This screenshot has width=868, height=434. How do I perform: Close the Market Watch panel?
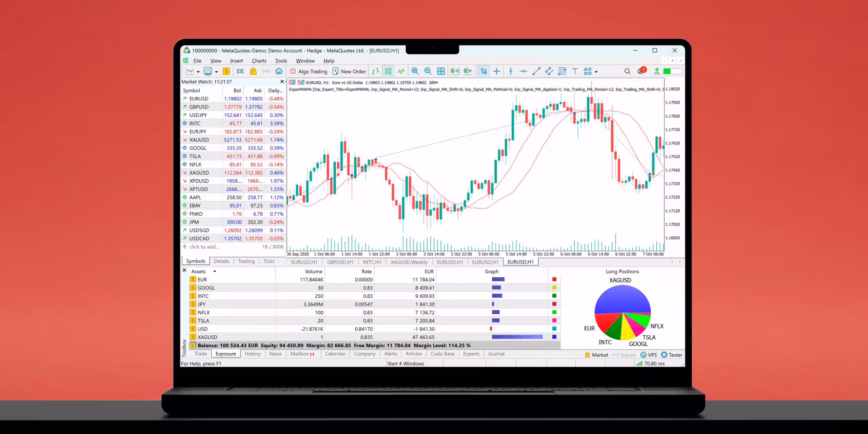tap(282, 82)
